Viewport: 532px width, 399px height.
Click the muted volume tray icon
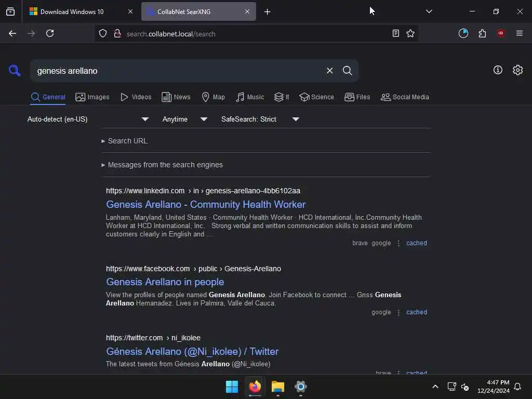[x=465, y=387]
